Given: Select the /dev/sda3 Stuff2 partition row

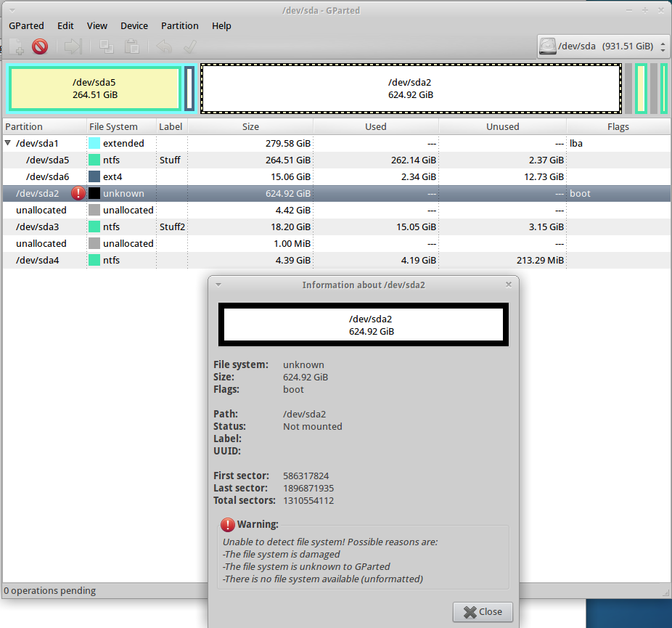Looking at the screenshot, I should (337, 227).
